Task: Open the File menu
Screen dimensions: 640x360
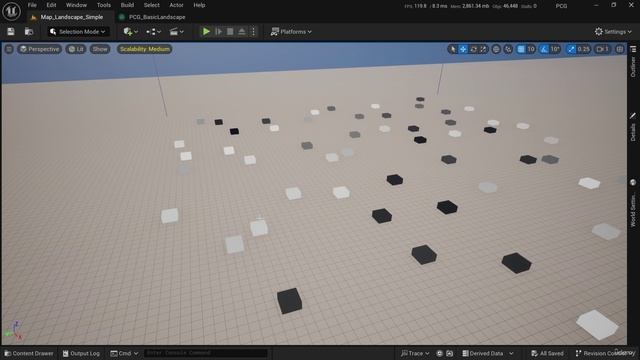Action: pyautogui.click(x=32, y=5)
